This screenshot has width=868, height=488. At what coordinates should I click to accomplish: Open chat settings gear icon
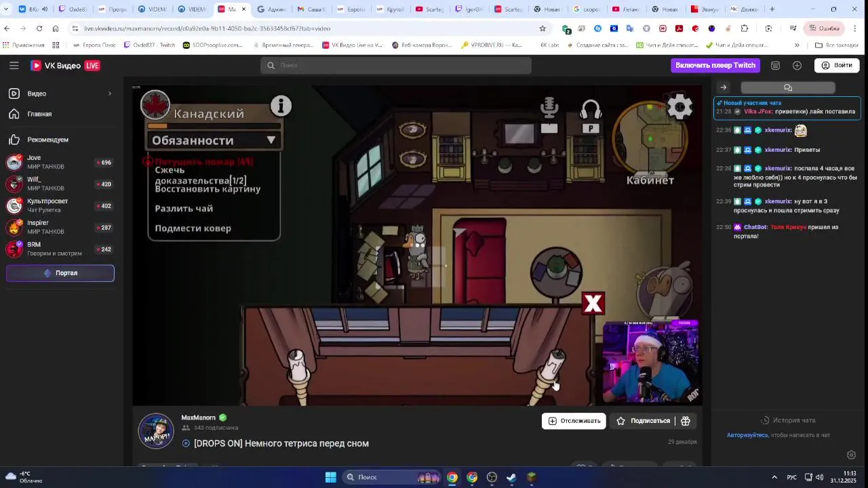point(851,455)
